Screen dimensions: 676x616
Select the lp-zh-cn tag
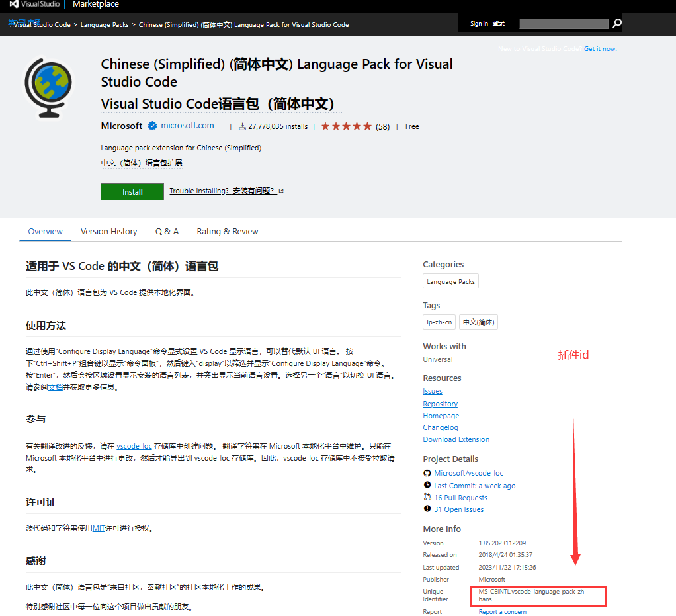(x=439, y=322)
